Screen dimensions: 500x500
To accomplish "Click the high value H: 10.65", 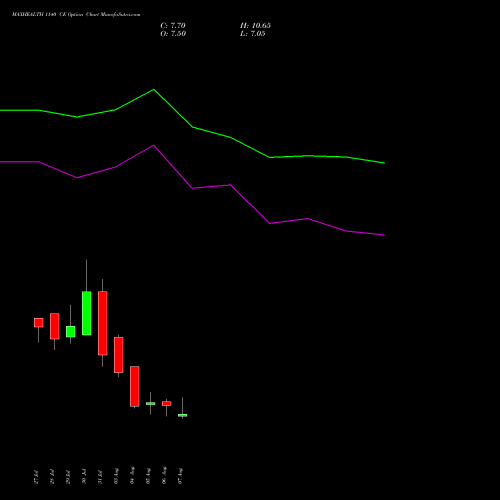I will 255,26.
